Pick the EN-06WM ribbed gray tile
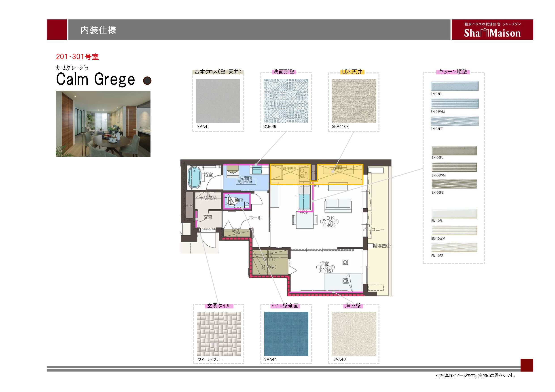The image size is (555, 392). click(x=454, y=167)
